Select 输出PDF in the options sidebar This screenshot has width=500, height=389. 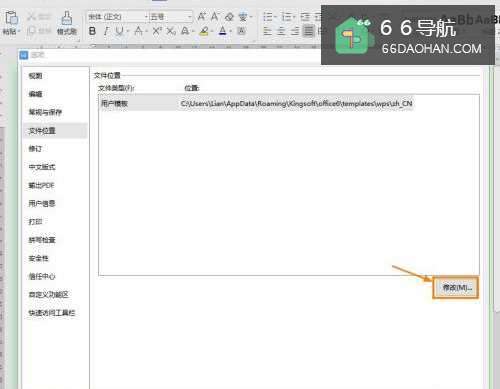(41, 185)
